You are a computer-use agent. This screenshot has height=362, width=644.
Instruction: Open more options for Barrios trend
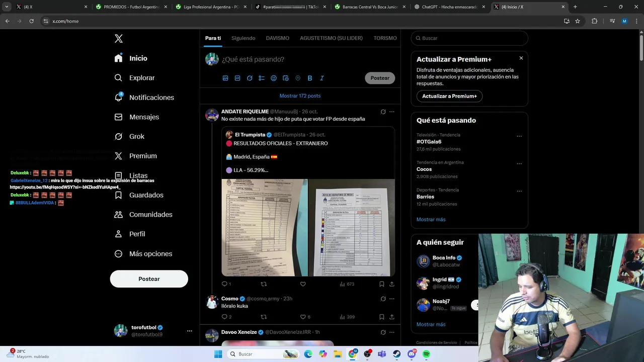pyautogui.click(x=519, y=191)
